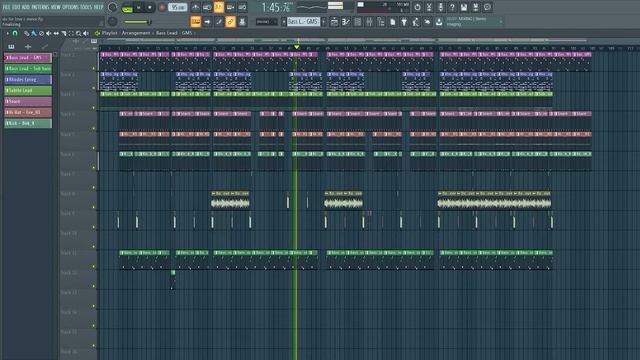Open the Playlist options menu arrow
Image resolution: width=640 pixels, height=360 pixels.
(7, 33)
